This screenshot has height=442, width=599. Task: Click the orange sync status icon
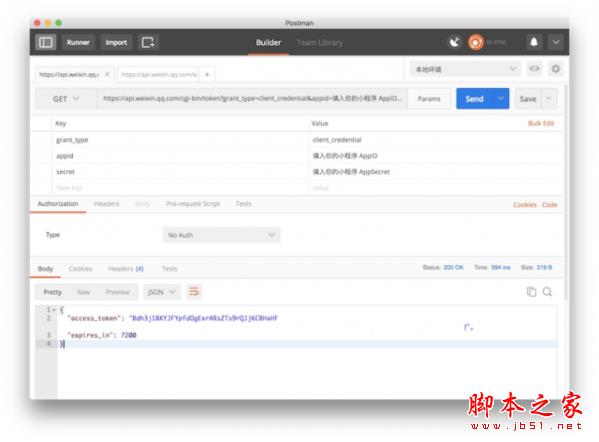pyautogui.click(x=476, y=42)
